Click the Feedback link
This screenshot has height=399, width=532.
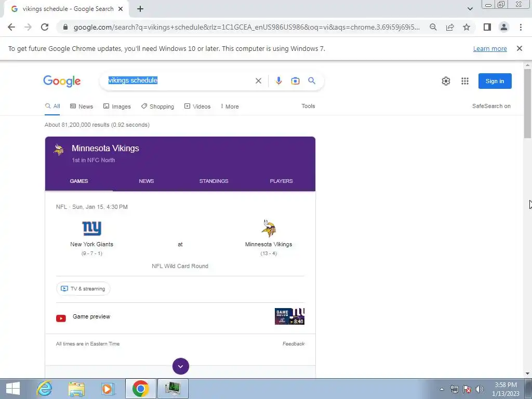pyautogui.click(x=294, y=344)
